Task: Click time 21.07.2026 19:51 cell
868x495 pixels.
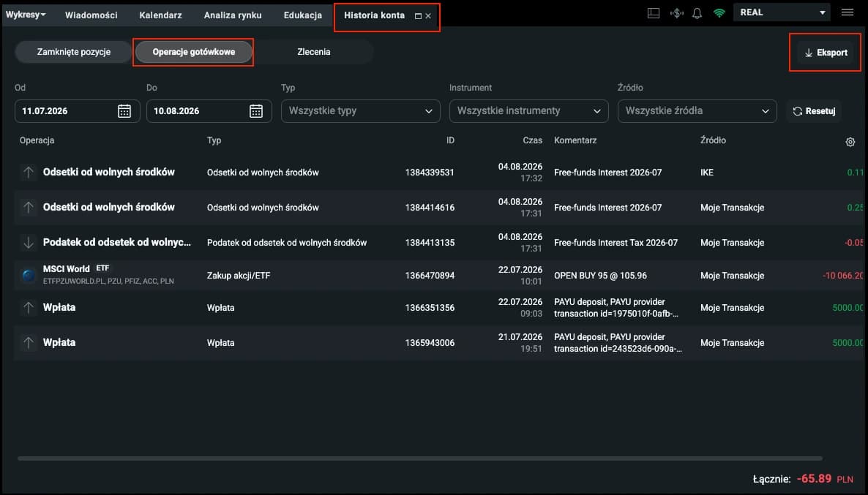Action: 520,343
